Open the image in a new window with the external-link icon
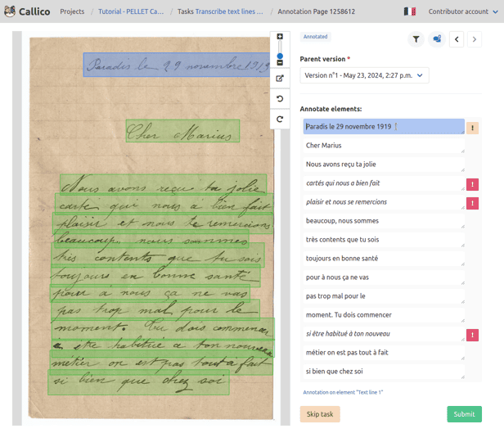 point(280,78)
